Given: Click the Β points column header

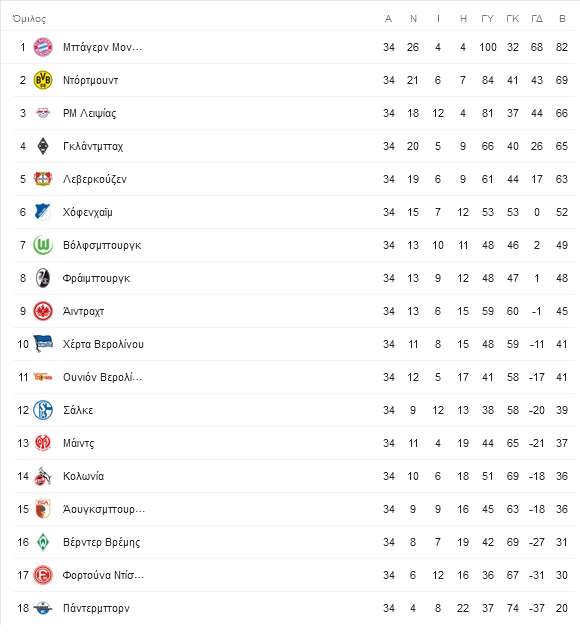Looking at the screenshot, I should [x=562, y=19].
